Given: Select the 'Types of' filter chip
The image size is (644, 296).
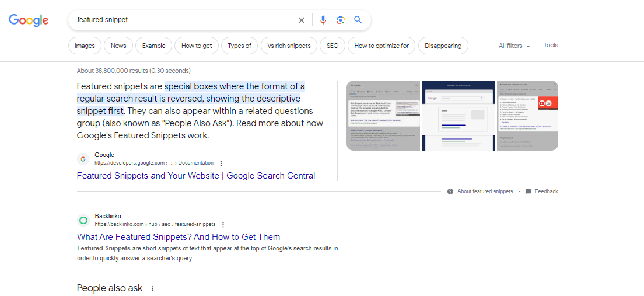Looking at the screenshot, I should [239, 46].
